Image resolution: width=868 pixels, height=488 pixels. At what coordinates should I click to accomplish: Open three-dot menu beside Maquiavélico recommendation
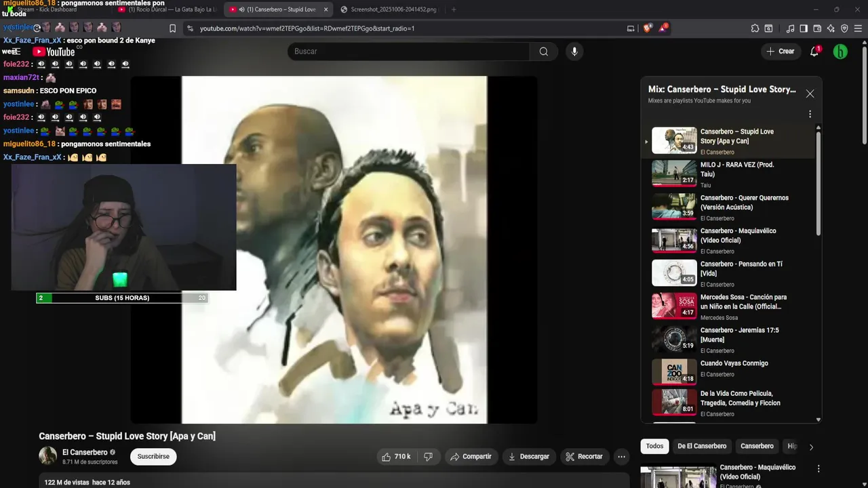click(x=818, y=468)
